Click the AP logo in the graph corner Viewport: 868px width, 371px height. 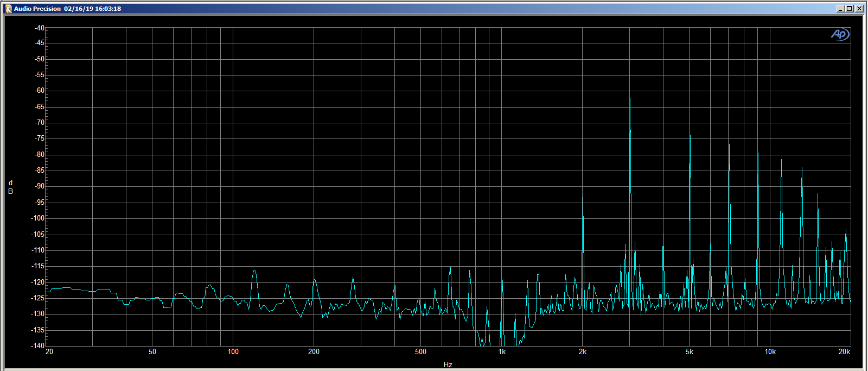click(x=840, y=34)
